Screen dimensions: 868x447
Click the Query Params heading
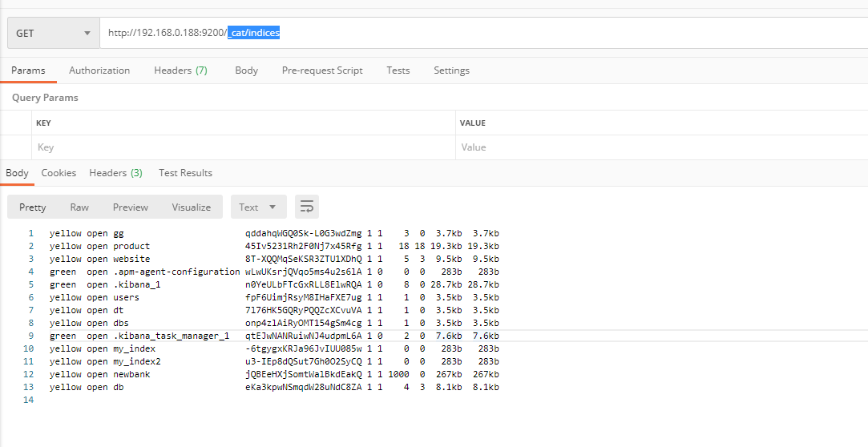45,98
